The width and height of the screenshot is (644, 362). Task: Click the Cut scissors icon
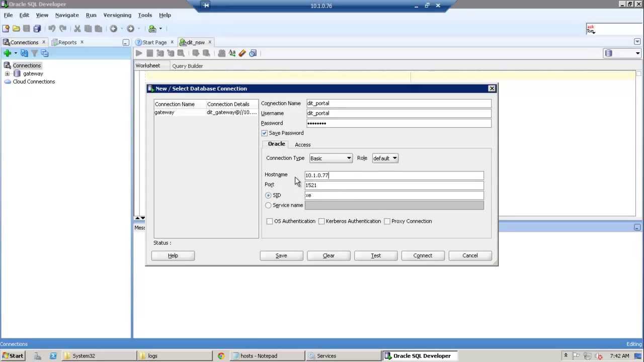[77, 29]
